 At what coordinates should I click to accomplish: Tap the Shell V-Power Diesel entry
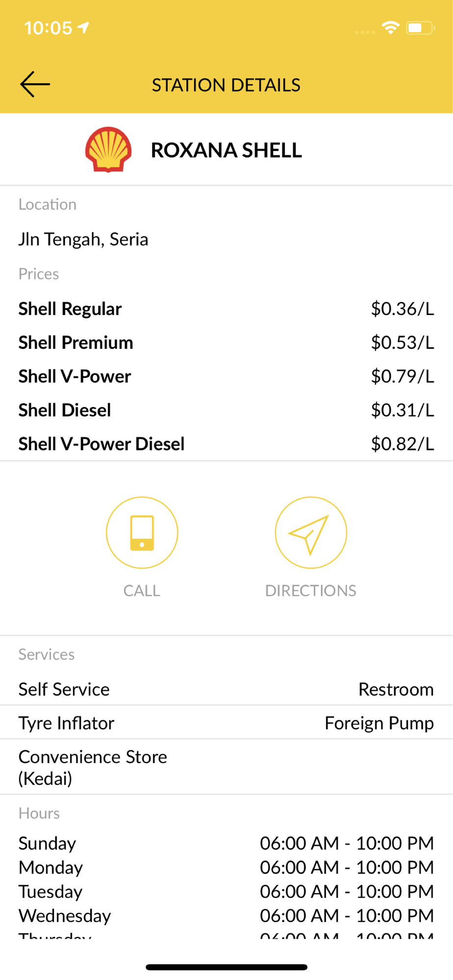click(x=102, y=444)
